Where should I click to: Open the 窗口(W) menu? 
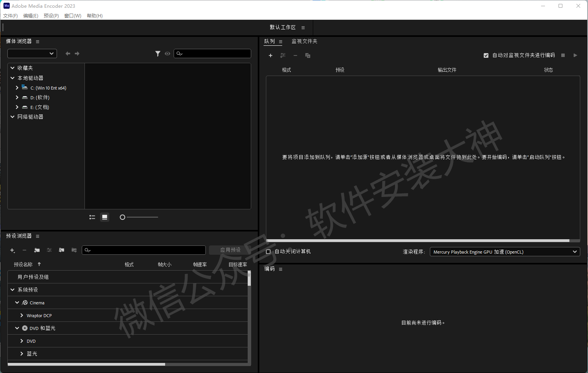(x=73, y=16)
